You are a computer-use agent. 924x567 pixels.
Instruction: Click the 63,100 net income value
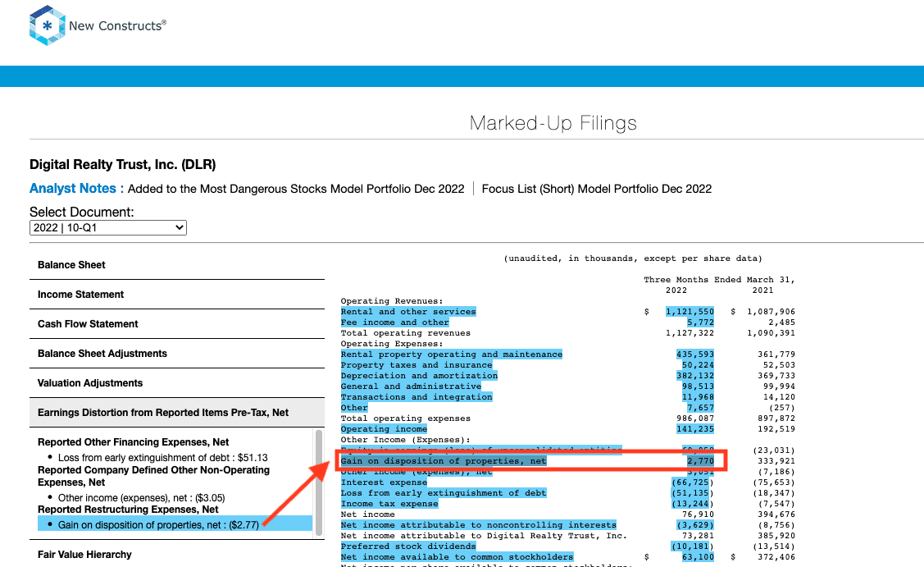click(x=698, y=557)
